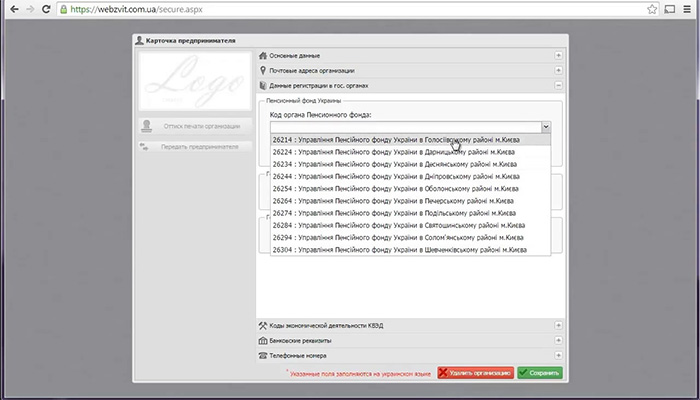Click the person icon in card title
This screenshot has width=700, height=400.
(x=139, y=41)
